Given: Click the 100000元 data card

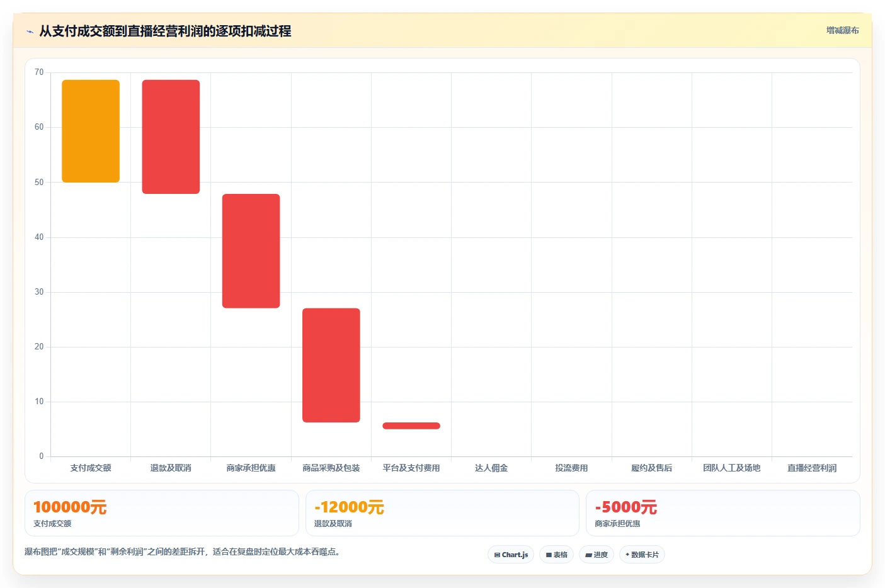Looking at the screenshot, I should [x=162, y=513].
